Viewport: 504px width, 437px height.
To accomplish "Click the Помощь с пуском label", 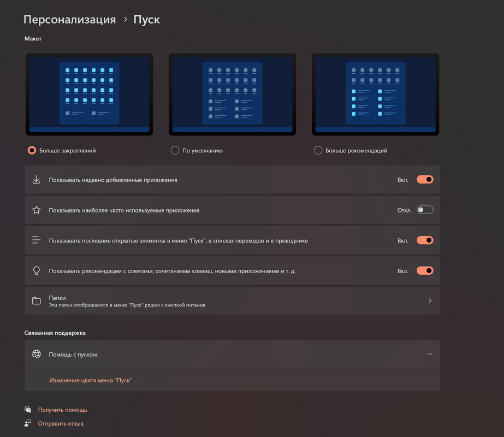I will click(x=73, y=355).
